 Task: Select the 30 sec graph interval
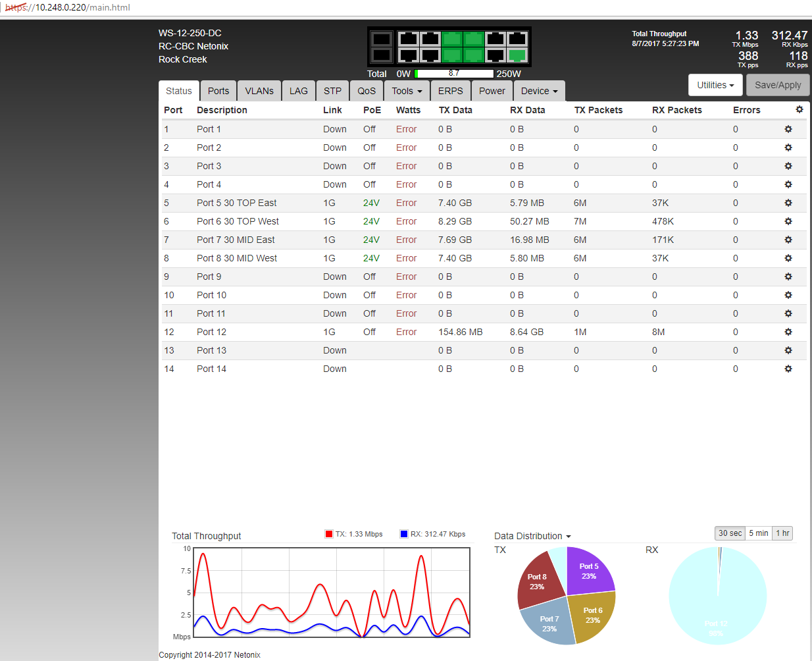tap(730, 533)
